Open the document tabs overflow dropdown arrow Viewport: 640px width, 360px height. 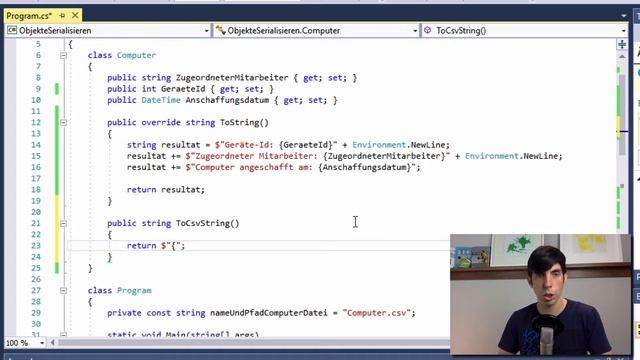[x=624, y=16]
